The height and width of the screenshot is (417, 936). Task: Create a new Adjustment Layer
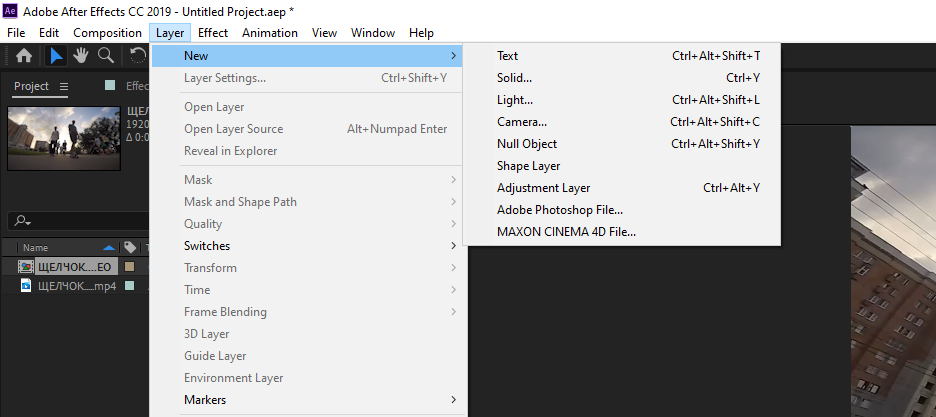[621, 188]
